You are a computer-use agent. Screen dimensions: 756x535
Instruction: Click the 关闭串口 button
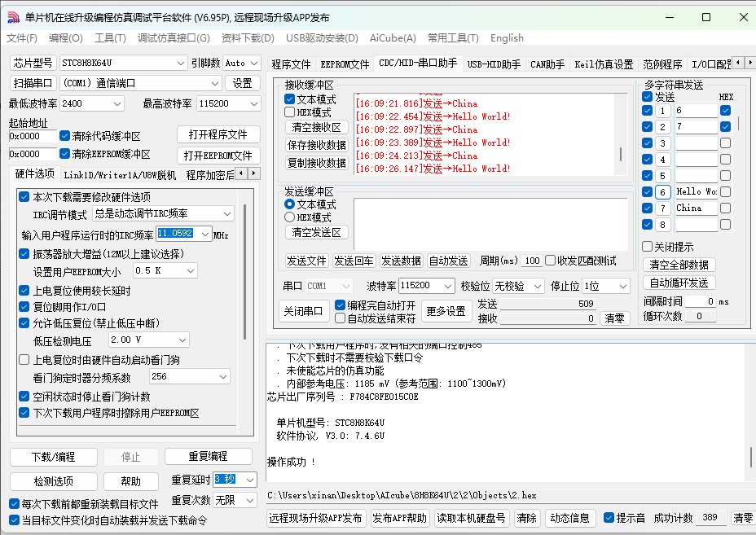(x=303, y=311)
